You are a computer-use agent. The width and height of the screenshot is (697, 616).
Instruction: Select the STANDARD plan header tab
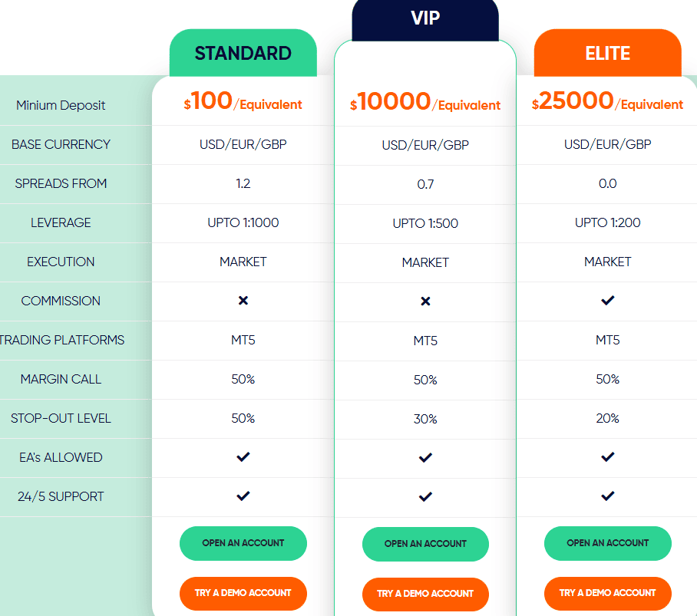[243, 53]
